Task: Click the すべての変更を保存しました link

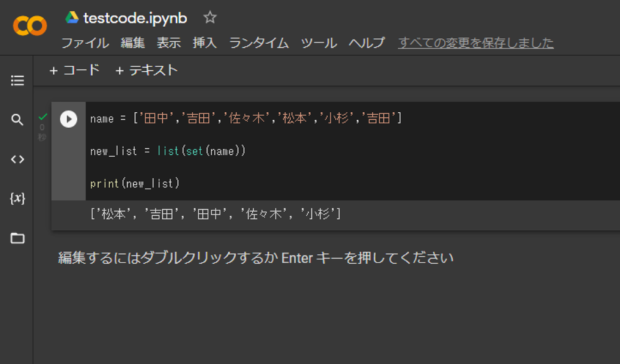Action: (475, 43)
